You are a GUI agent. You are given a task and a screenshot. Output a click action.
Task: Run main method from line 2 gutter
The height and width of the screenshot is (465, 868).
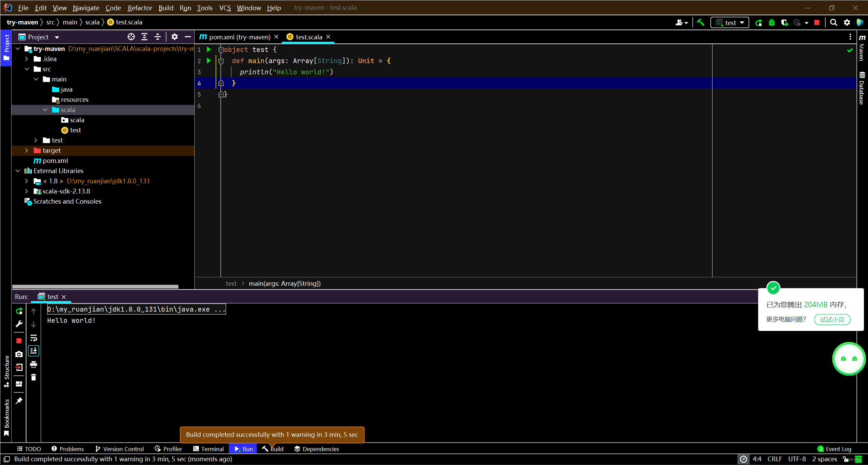tap(209, 61)
